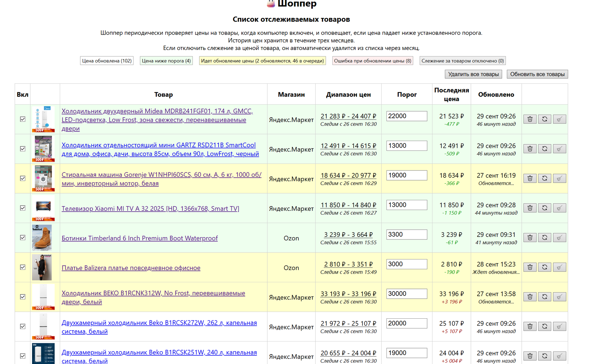Open Ботинки Timberland 6 Inch Premium link

(140, 238)
